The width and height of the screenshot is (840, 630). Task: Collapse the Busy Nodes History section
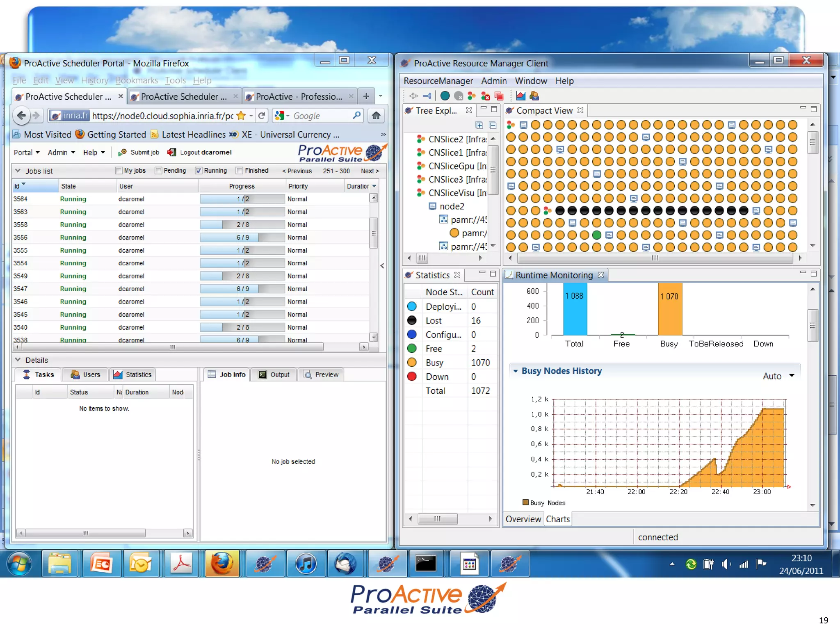click(516, 371)
